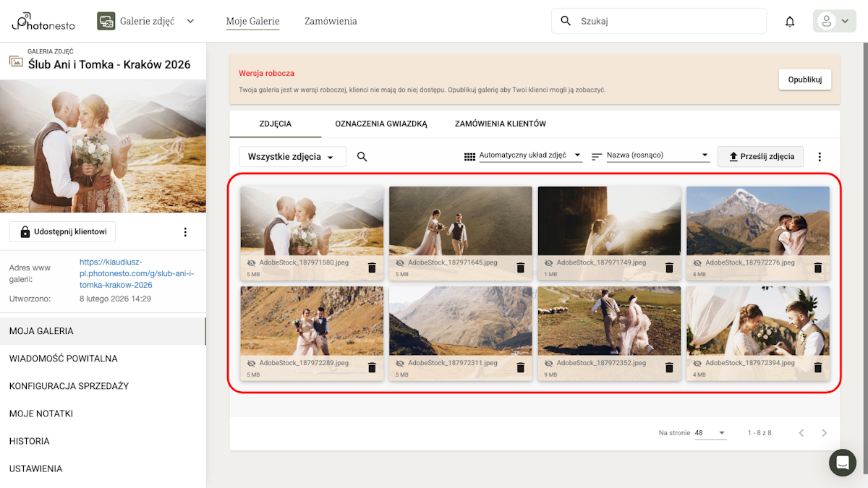Open the photo search magnifier icon
868x488 pixels.
coord(362,157)
